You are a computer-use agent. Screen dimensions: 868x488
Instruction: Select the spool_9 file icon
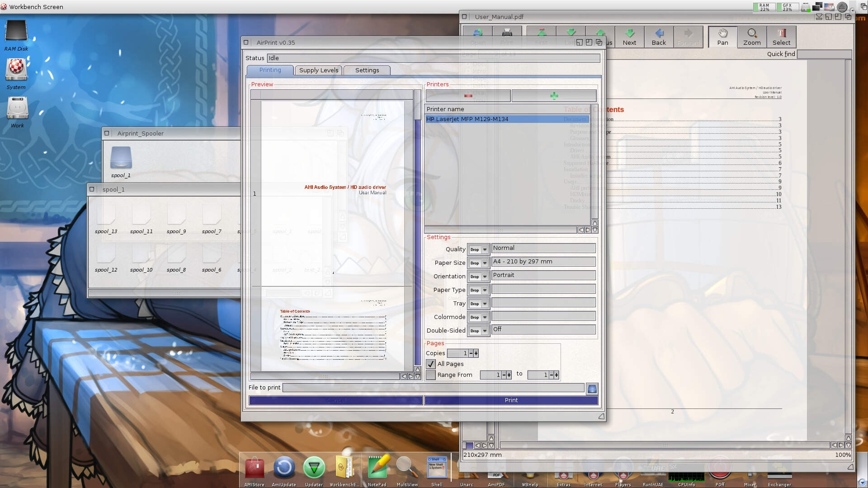coord(176,214)
